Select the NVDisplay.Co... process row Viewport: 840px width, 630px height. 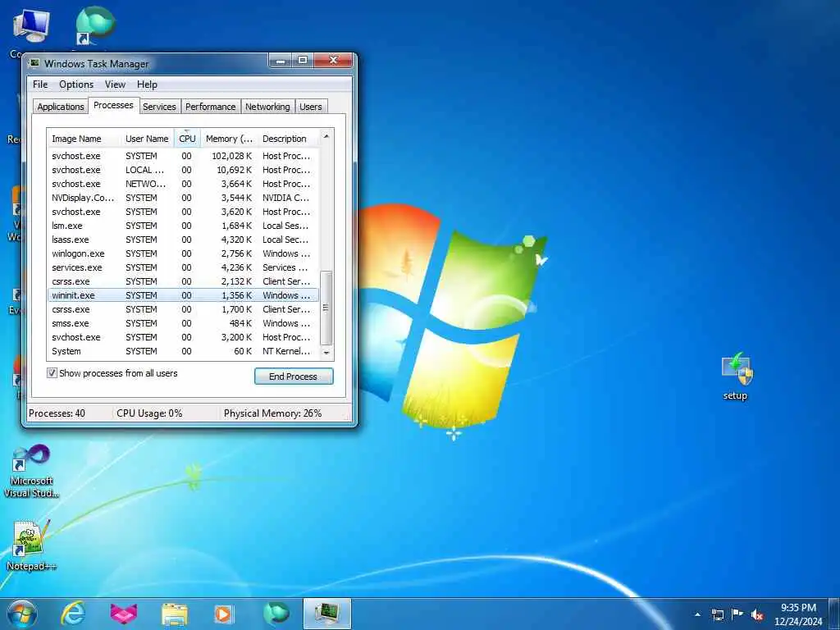coord(183,198)
